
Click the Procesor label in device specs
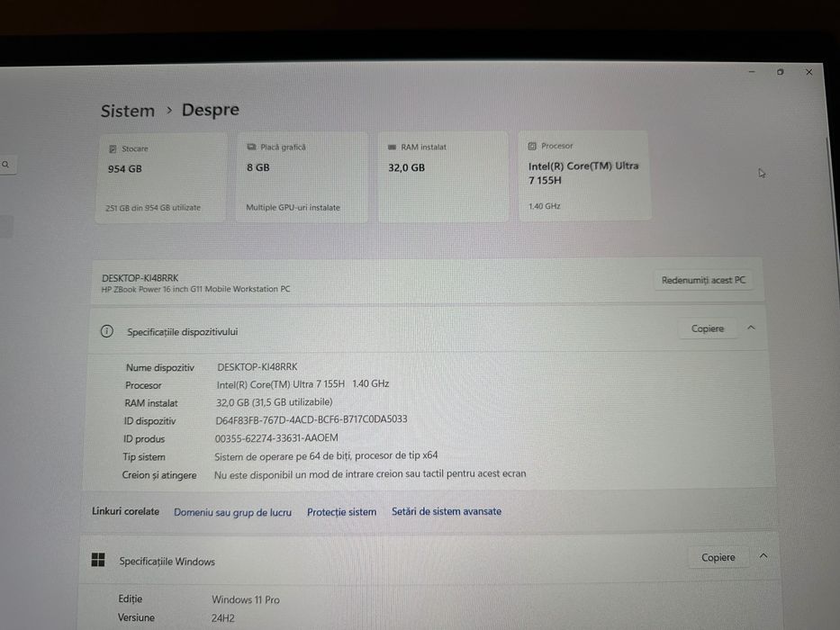point(143,385)
